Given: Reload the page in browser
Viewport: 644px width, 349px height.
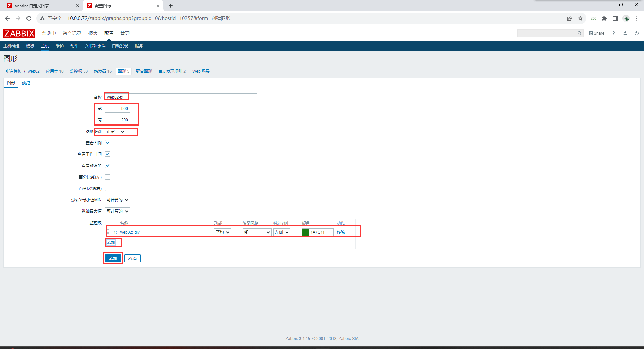Looking at the screenshot, I should (29, 18).
